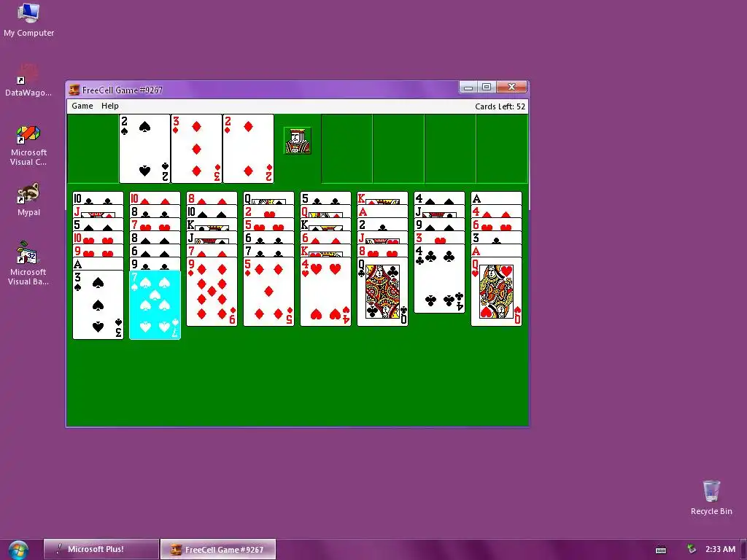
Task: Select the queen of clubs card
Action: click(382, 292)
